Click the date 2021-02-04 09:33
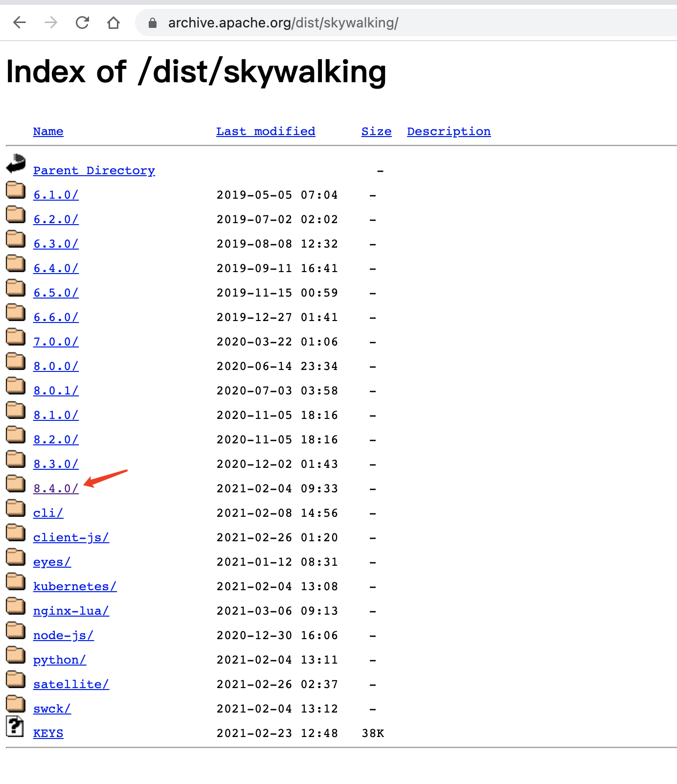The image size is (677, 784). coord(277,489)
